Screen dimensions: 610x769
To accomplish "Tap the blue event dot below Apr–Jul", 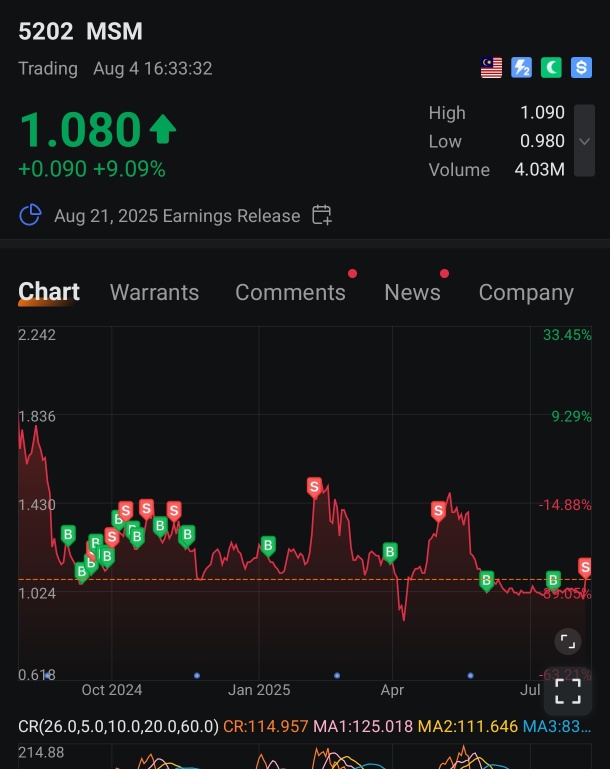I will click(470, 675).
